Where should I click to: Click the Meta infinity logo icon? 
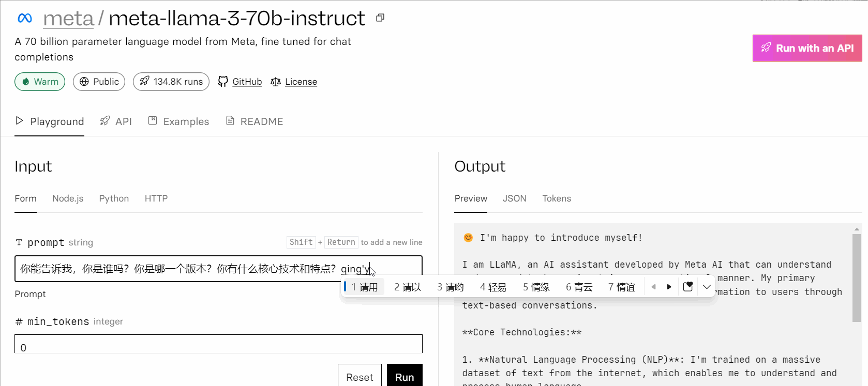click(25, 19)
